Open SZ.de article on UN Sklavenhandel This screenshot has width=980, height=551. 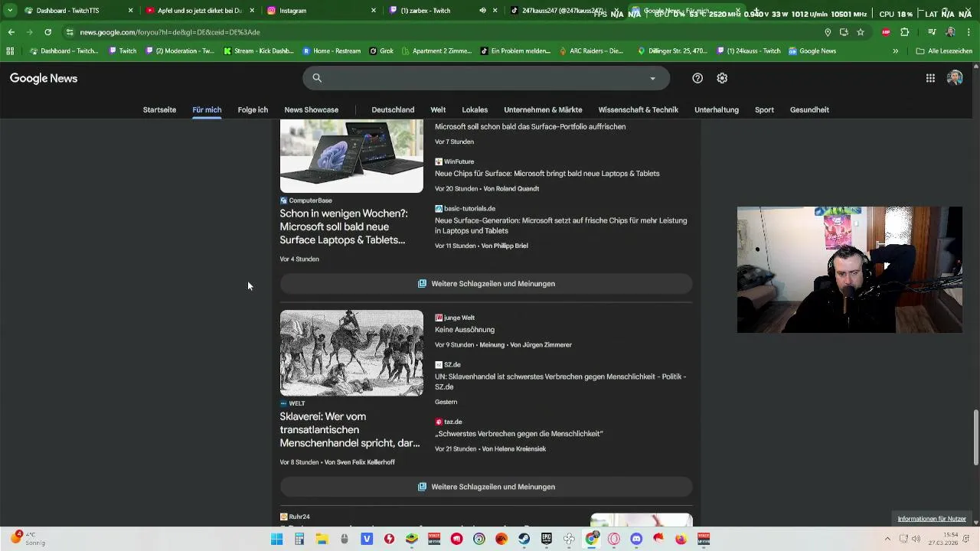(x=560, y=381)
